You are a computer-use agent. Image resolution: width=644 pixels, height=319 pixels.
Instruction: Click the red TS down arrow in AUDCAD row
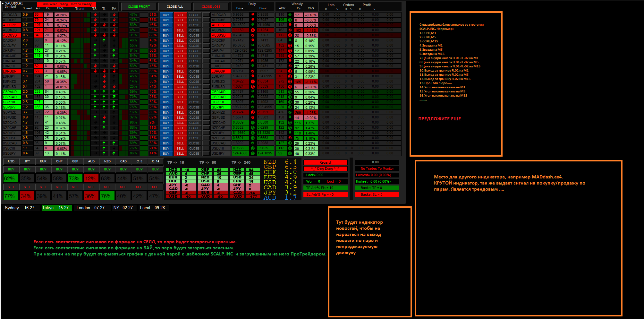click(95, 15)
